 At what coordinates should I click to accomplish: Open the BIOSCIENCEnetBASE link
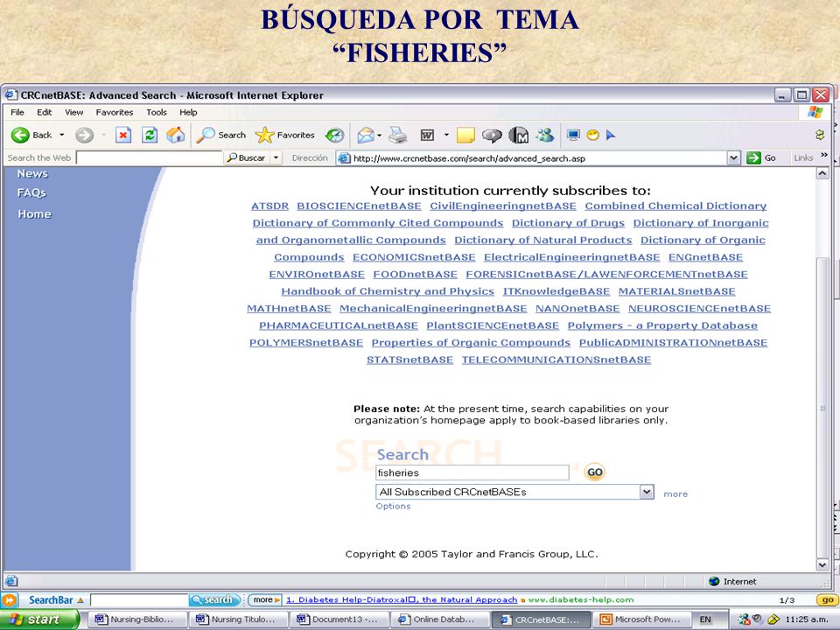[359, 206]
